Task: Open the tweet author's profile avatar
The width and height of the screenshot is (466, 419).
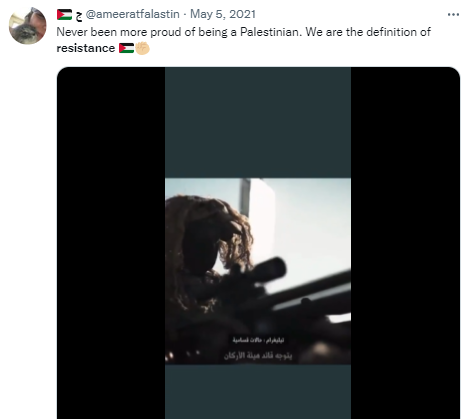Action: 28,26
